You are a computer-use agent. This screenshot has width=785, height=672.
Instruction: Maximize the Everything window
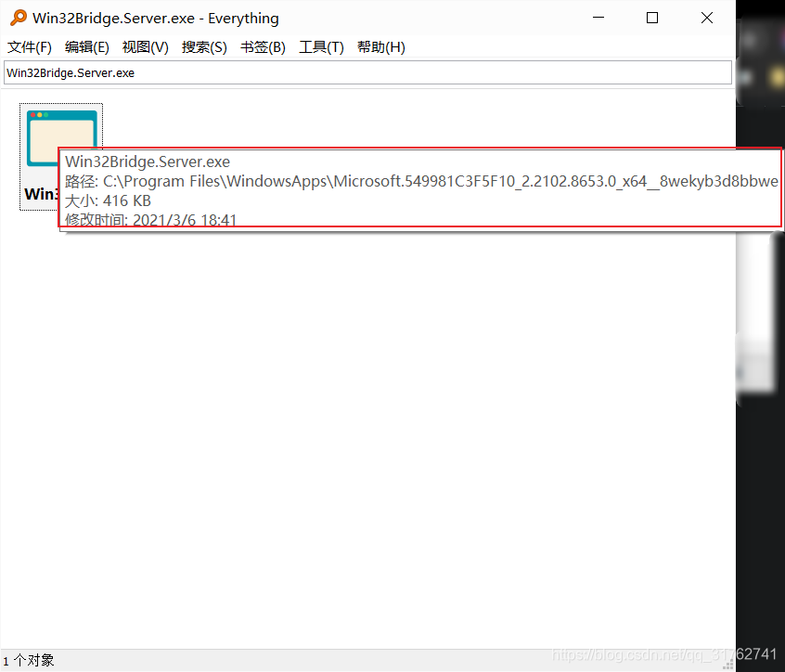pyautogui.click(x=652, y=18)
